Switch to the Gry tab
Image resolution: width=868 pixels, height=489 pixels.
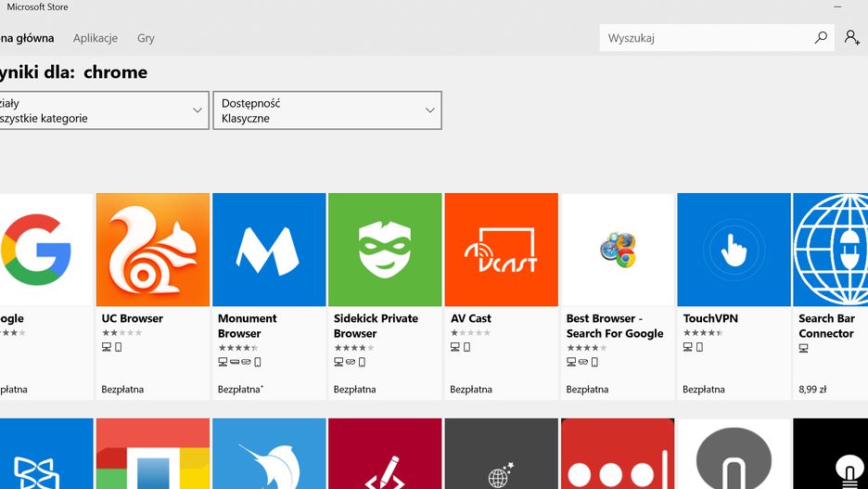[146, 38]
